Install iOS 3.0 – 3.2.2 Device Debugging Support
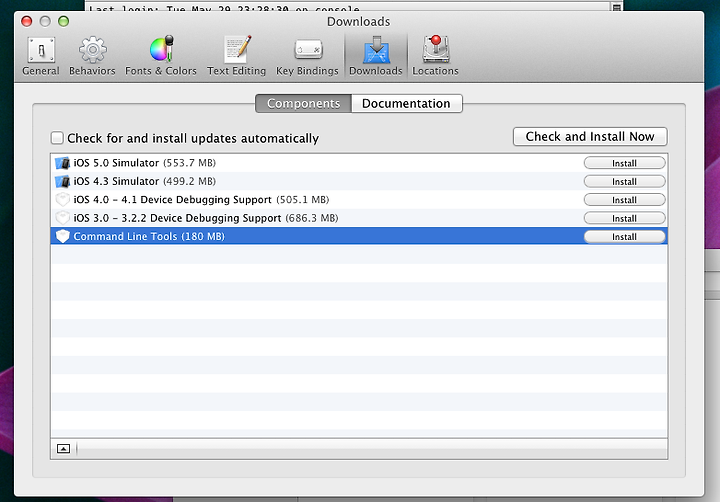Image resolution: width=720 pixels, height=502 pixels. click(x=624, y=218)
